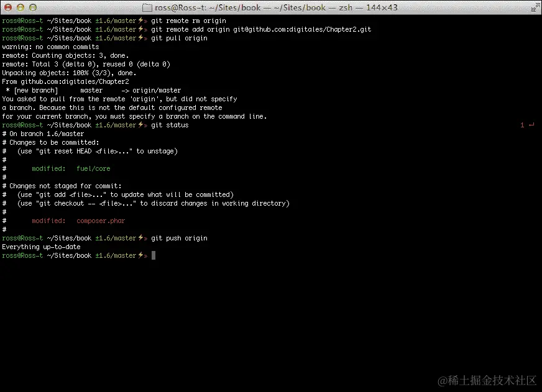The height and width of the screenshot is (392, 542).
Task: Click the fullscreen arrows icon in the title bar
Action: (536, 7)
